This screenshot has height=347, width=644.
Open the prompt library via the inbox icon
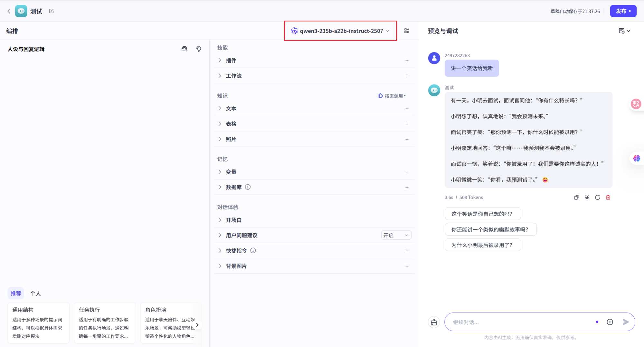click(184, 49)
